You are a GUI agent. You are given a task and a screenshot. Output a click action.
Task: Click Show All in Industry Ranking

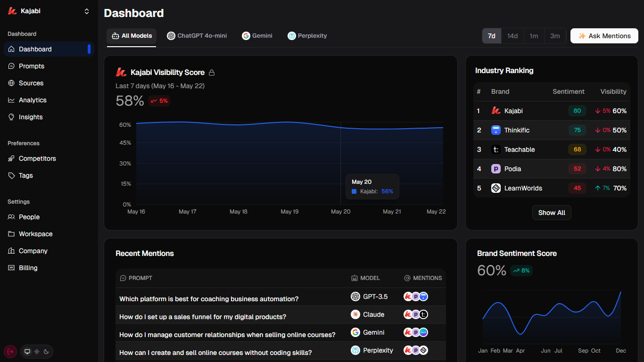[552, 213]
